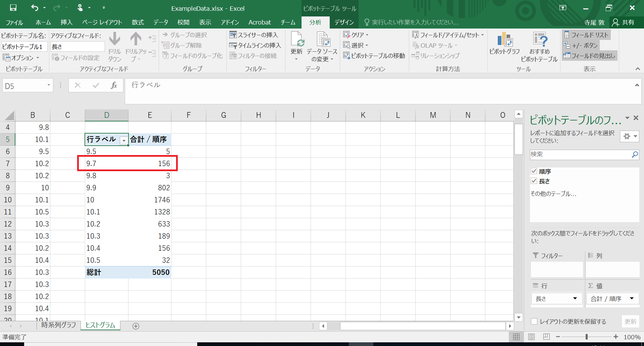This screenshot has height=346, width=644.
Task: Click the zoom slider handle
Action: (x=586, y=337)
